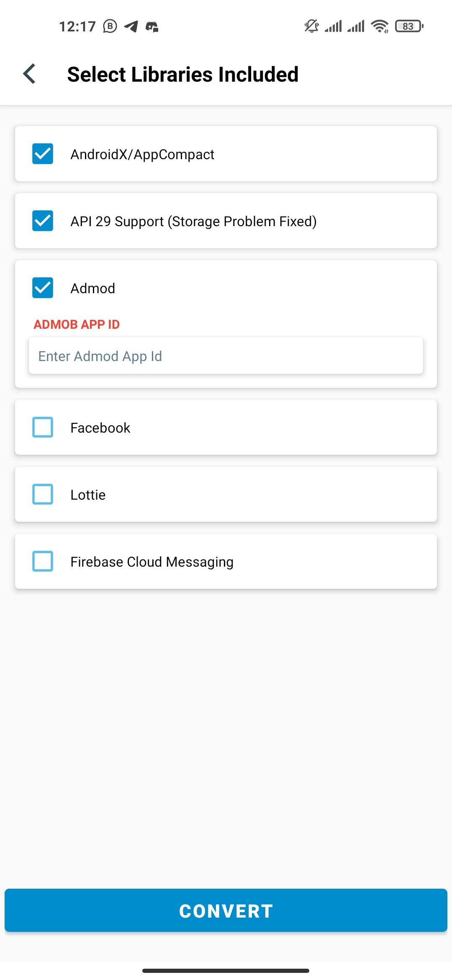Tap the battery level indicator
The image size is (452, 980).
pos(409,26)
